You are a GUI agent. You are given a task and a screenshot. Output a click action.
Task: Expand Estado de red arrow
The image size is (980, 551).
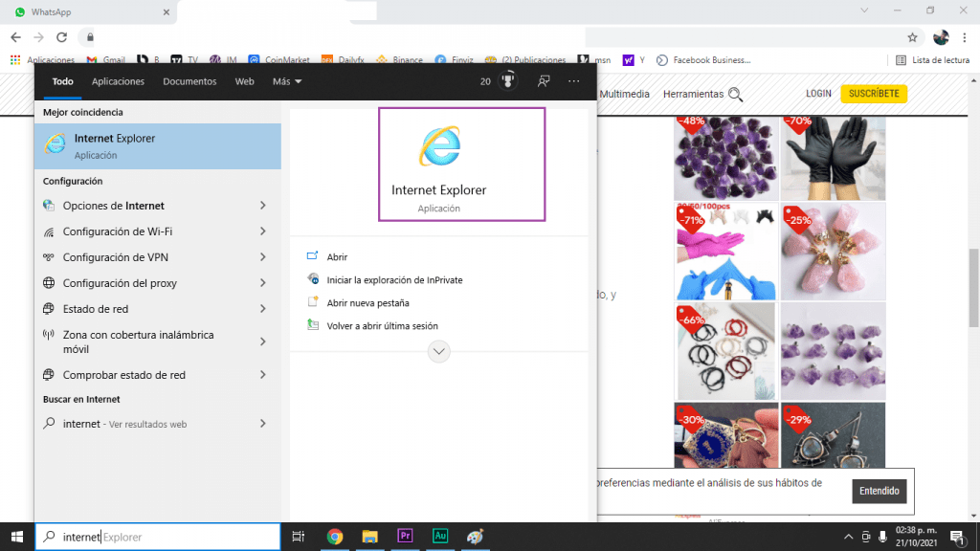pyautogui.click(x=263, y=309)
